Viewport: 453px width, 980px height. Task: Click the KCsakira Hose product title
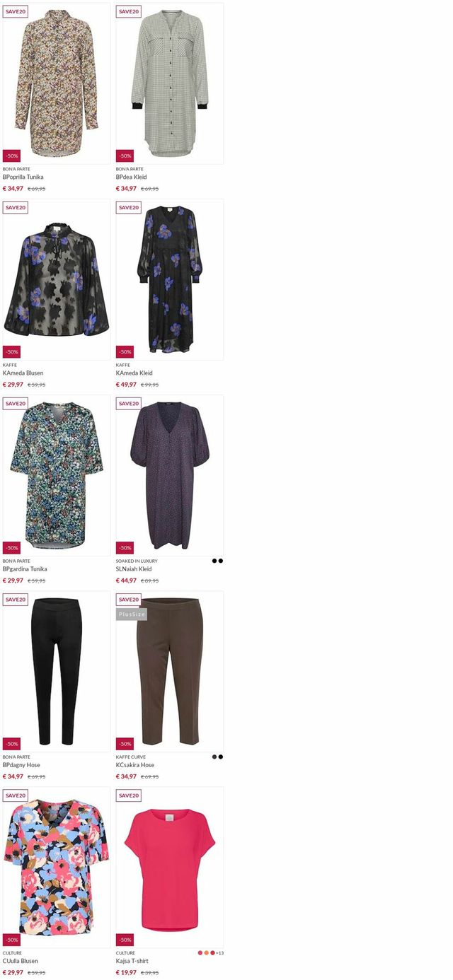[x=135, y=765]
